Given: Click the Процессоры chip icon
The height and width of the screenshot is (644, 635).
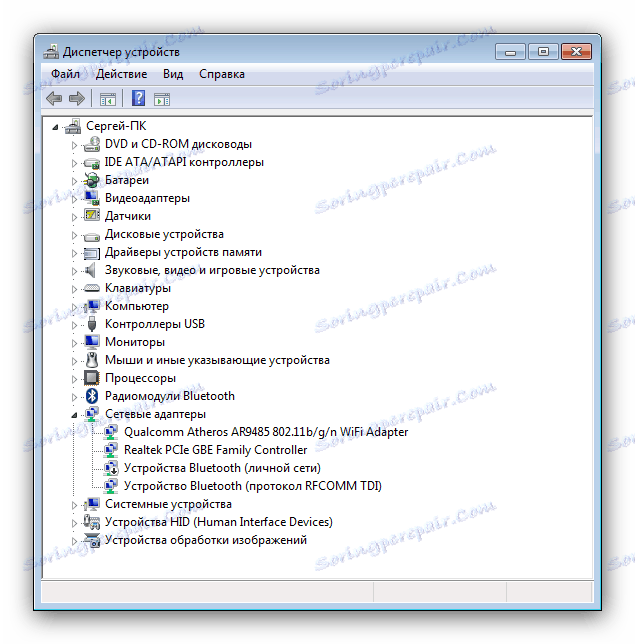Looking at the screenshot, I should (91, 378).
